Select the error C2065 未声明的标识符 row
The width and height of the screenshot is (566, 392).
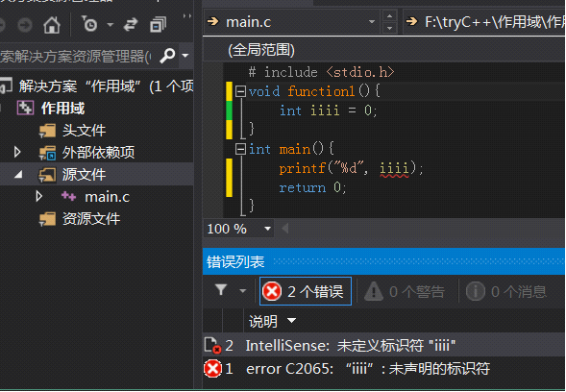coord(384,369)
